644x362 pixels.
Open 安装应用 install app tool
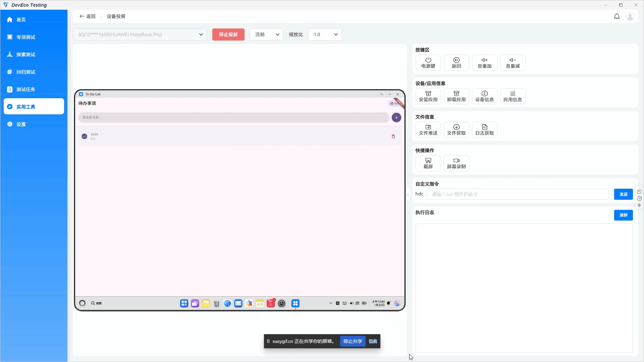pos(428,96)
